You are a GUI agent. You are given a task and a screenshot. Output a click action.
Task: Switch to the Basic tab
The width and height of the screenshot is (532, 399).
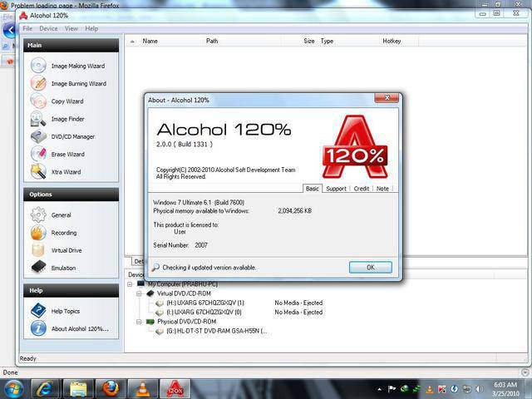tap(313, 189)
